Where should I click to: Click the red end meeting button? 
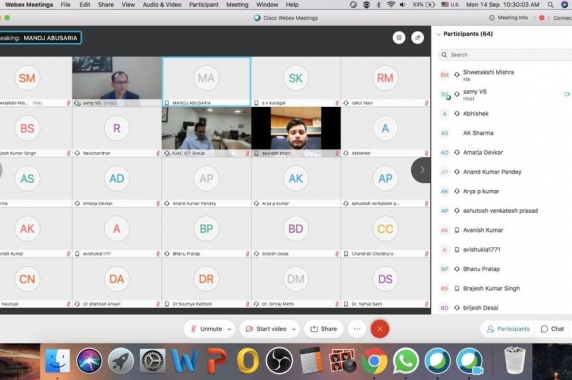tap(380, 329)
